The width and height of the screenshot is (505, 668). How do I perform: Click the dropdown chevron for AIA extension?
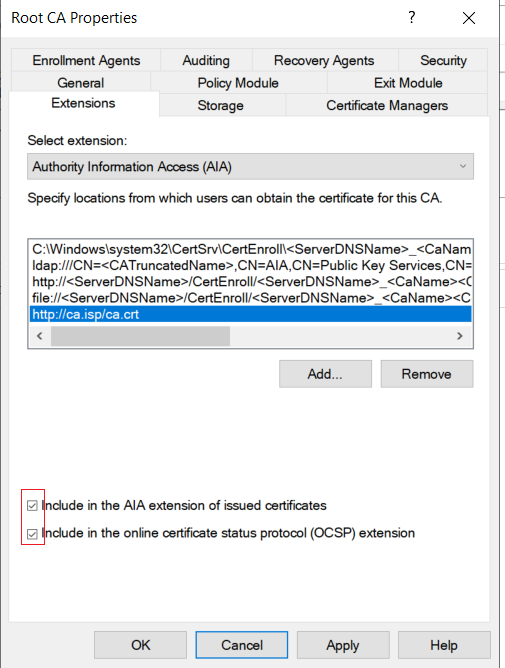point(463,166)
